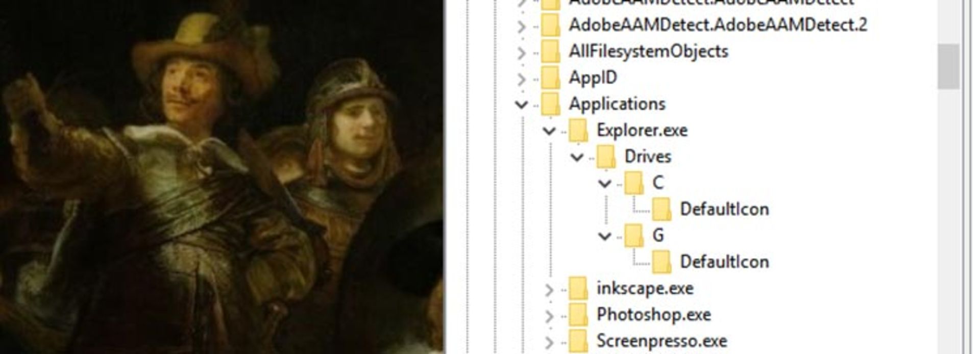Screen dimensions: 980x354
Task: Click the painting image of two men
Action: [222, 177]
